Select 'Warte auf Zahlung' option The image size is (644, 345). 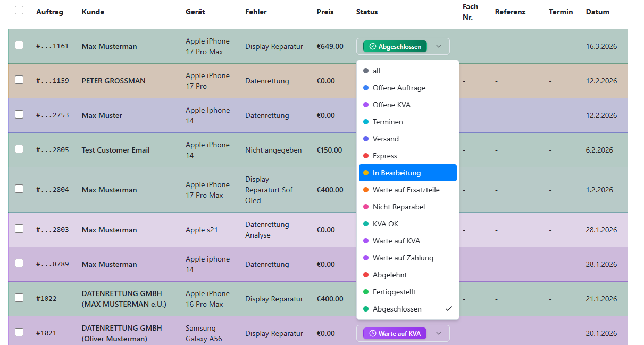[x=408, y=258]
